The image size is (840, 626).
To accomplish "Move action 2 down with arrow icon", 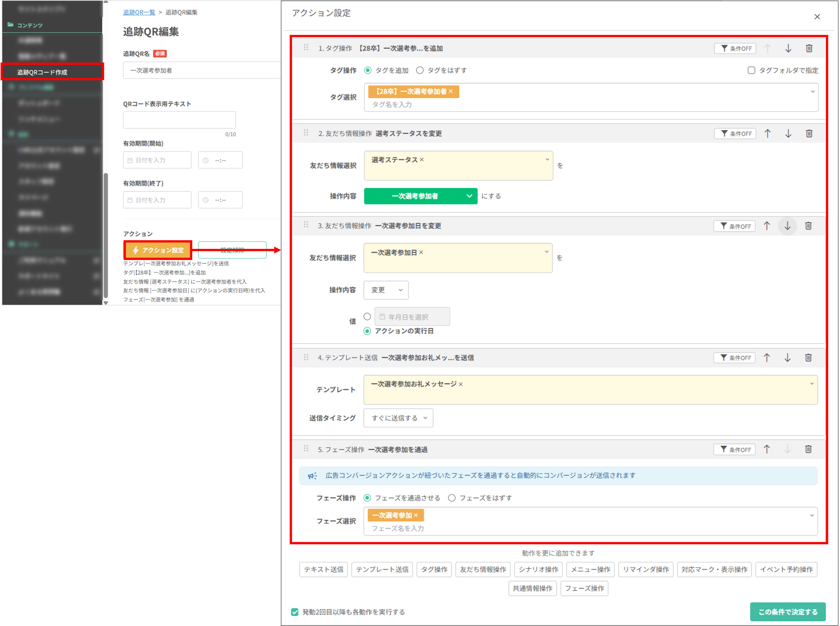I will point(788,133).
